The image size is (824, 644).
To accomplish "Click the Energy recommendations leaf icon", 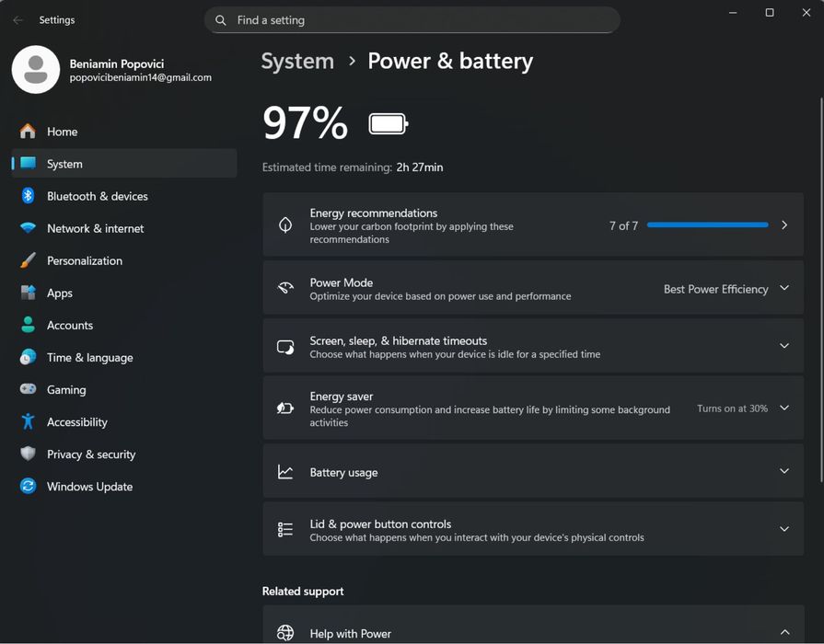I will pyautogui.click(x=285, y=224).
